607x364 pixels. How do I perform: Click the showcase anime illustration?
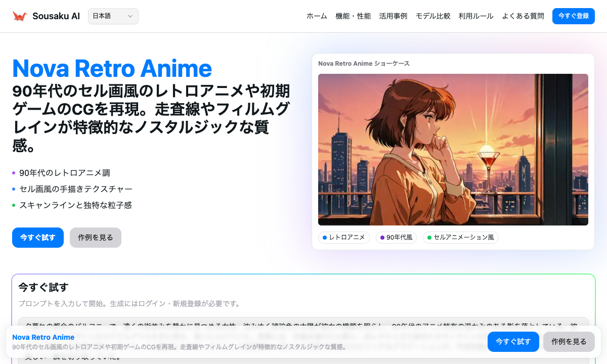point(453,150)
